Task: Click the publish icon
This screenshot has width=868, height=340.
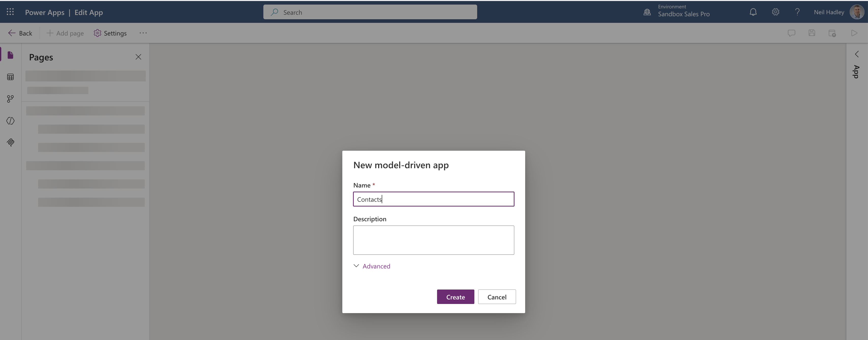Action: point(832,33)
